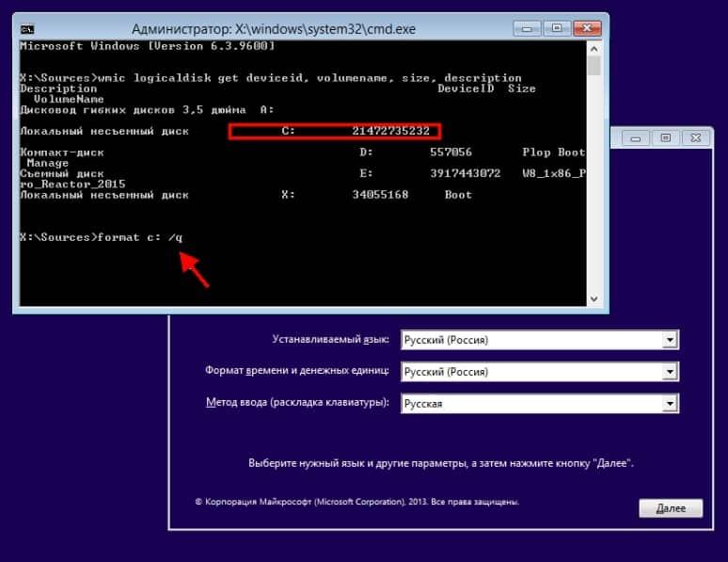
Task: Click the 'Устанавливаемый язык:' label
Action: 330,339
